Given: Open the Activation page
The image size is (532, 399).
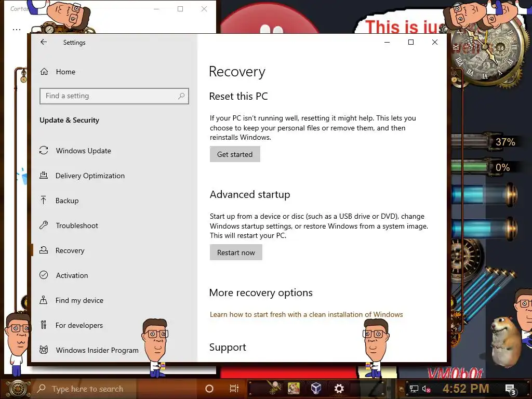Looking at the screenshot, I should 72,275.
